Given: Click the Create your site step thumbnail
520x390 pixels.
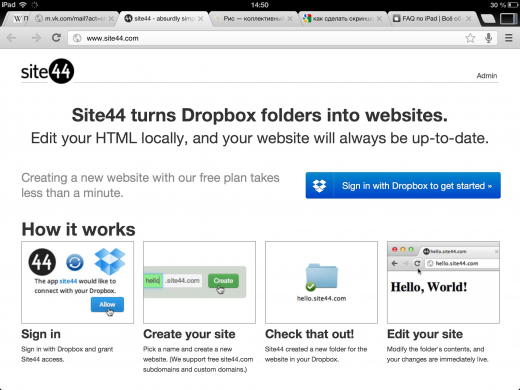Looking at the screenshot, I should coord(199,282).
